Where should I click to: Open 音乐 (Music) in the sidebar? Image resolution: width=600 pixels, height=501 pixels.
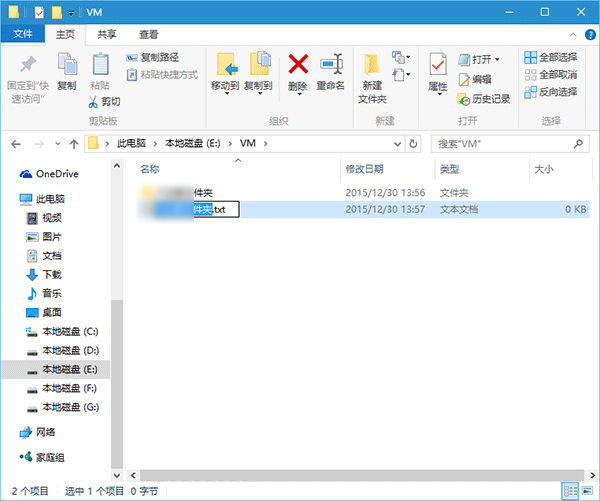click(x=44, y=294)
